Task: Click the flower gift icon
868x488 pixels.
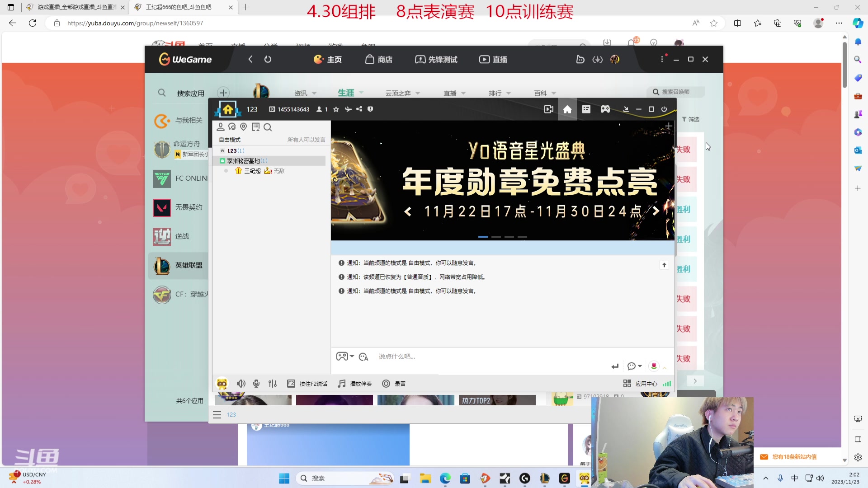Action: click(x=654, y=366)
